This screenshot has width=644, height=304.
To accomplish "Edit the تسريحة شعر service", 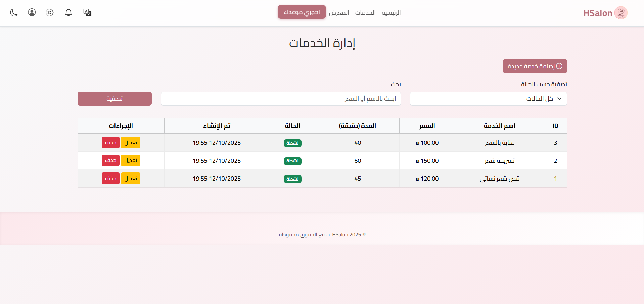I will [x=131, y=160].
